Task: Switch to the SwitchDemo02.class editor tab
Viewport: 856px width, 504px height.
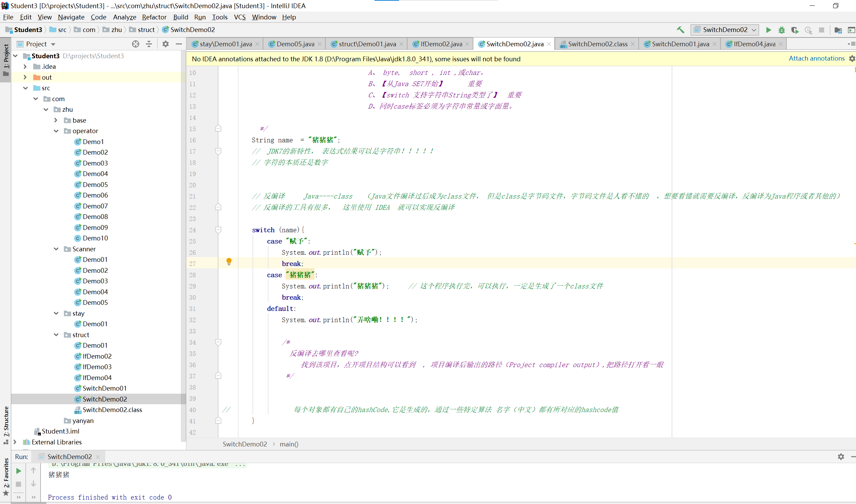Action: tap(597, 44)
